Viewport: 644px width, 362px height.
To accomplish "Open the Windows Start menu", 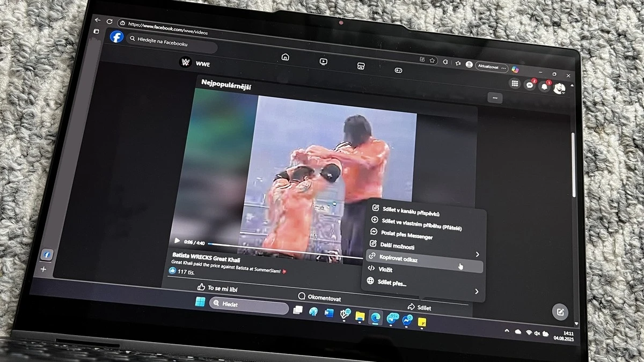I will [200, 302].
